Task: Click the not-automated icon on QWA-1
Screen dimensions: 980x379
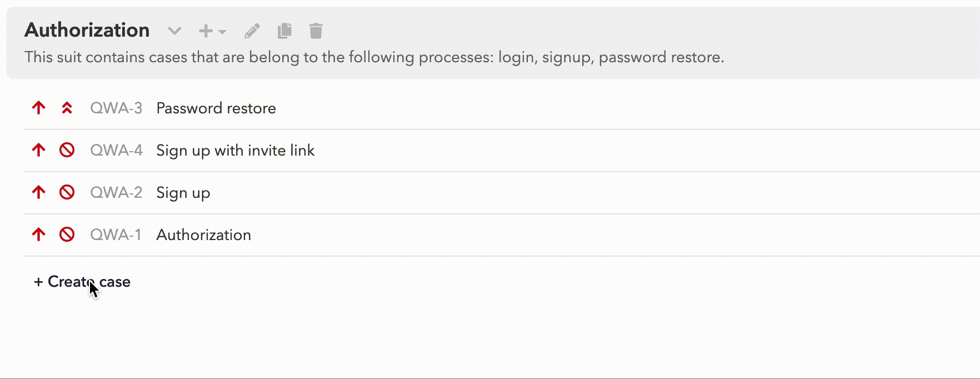Action: (x=67, y=235)
